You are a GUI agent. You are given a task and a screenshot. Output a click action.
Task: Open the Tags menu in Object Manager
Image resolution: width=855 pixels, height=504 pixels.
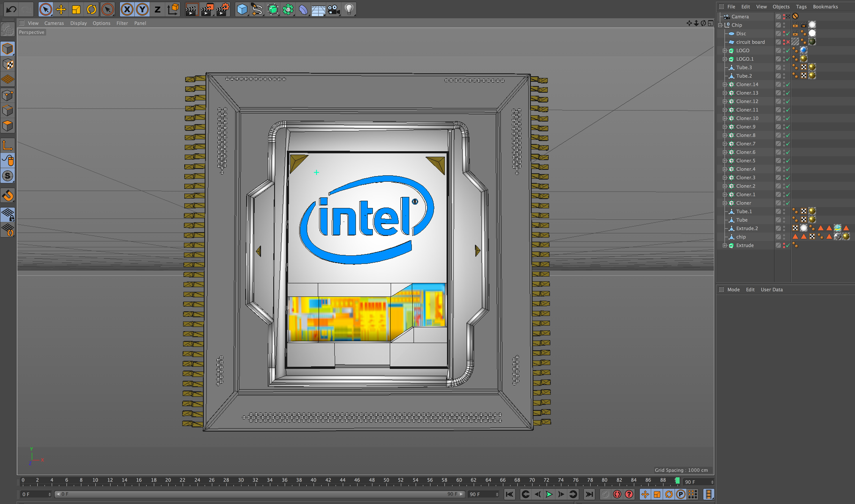coord(801,6)
